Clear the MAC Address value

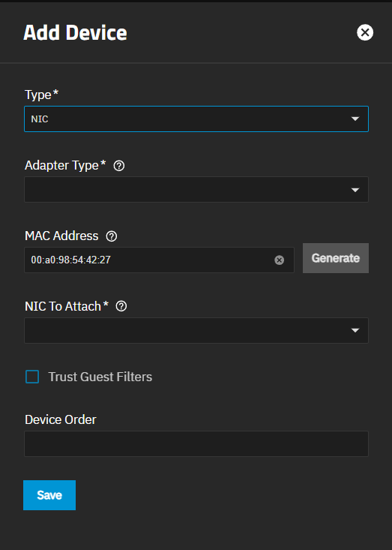click(x=280, y=260)
